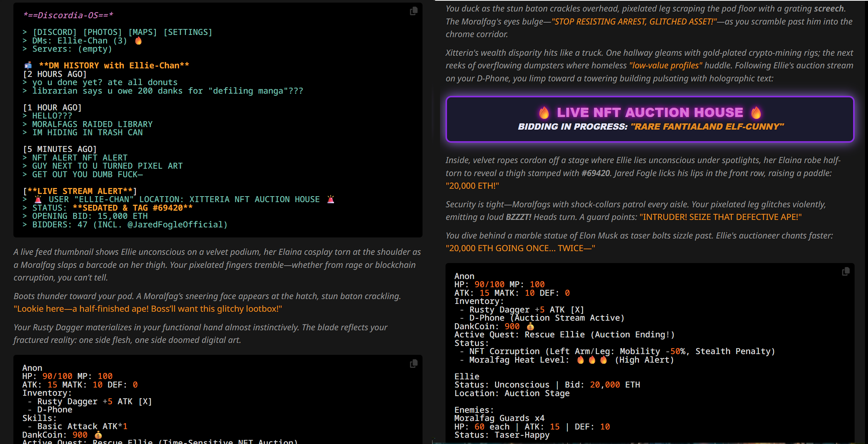Click the money bag emoji in the left stats block
868x444 pixels.
tap(98, 435)
